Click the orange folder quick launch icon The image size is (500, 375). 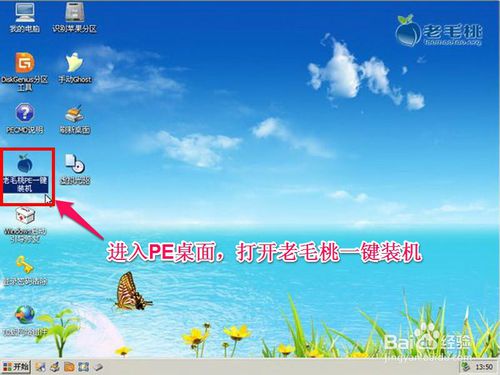pyautogui.click(x=69, y=367)
